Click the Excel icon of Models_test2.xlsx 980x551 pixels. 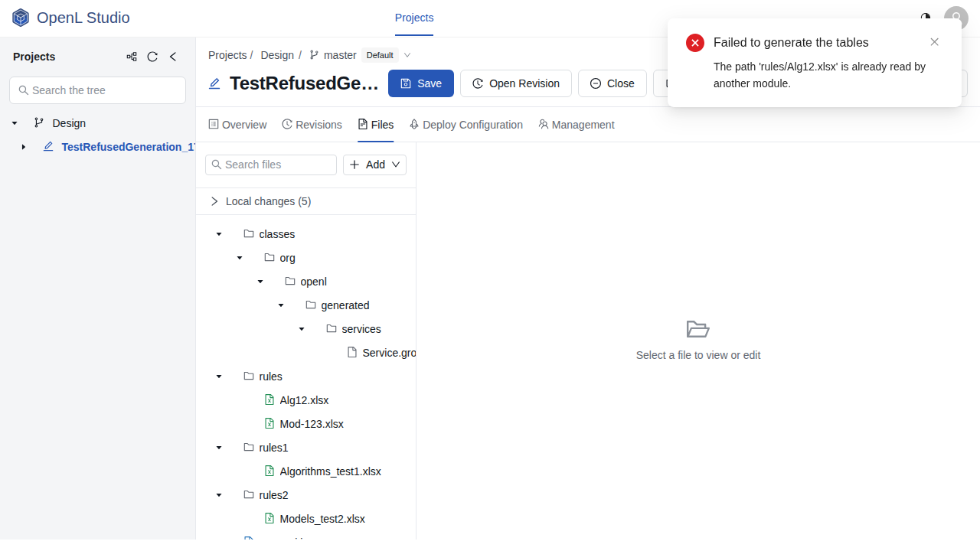tap(269, 518)
